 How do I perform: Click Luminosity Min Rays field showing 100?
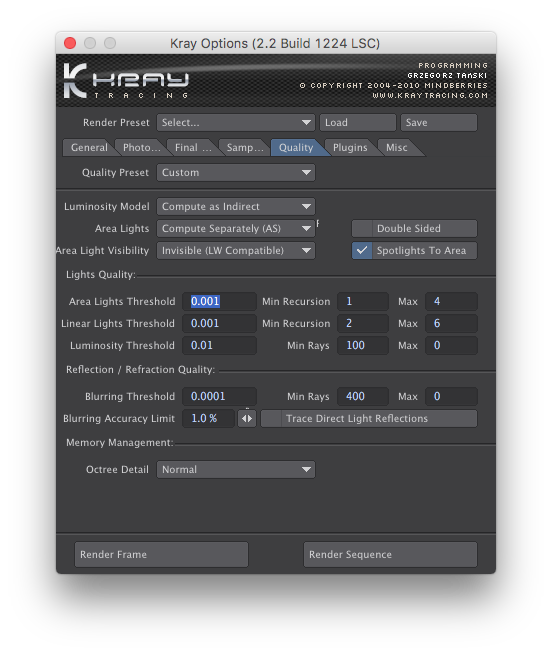(x=363, y=346)
